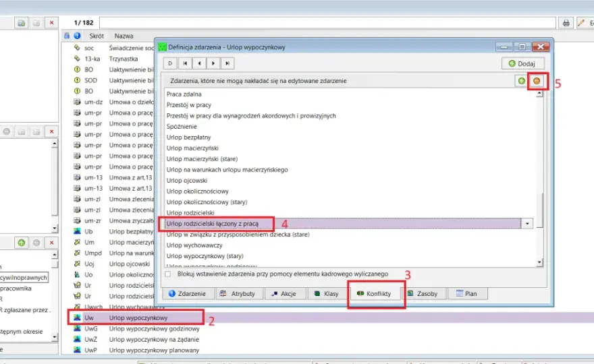Click the red X next to the 1/182 counter
This screenshot has height=364, width=594.
[x=51, y=23]
